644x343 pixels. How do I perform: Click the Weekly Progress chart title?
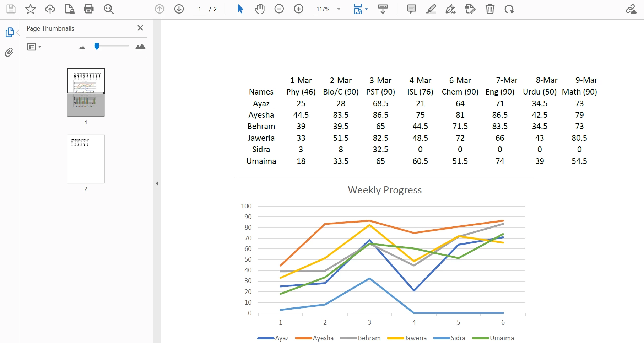tap(385, 190)
